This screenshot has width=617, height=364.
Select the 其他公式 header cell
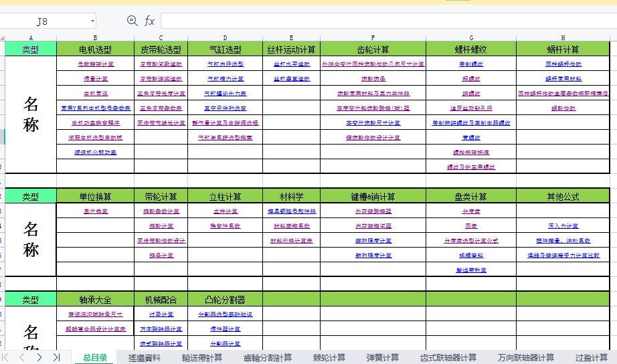[563, 196]
